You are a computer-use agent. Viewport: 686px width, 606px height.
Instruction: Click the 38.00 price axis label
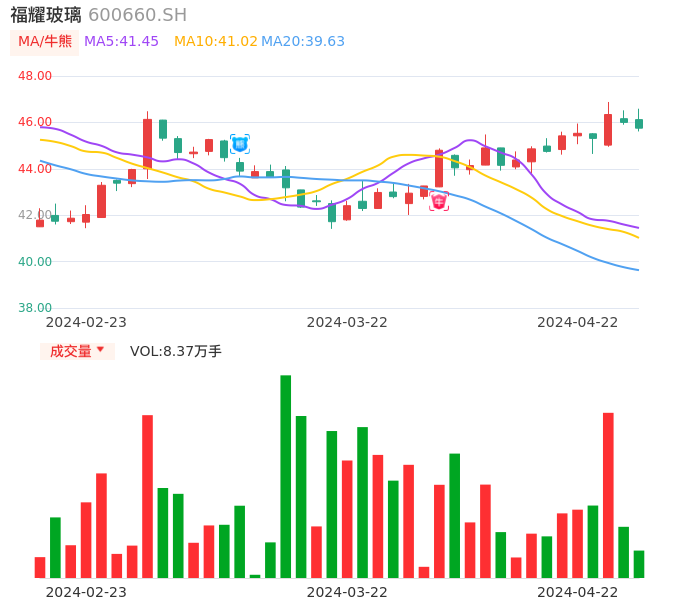pos(36,308)
